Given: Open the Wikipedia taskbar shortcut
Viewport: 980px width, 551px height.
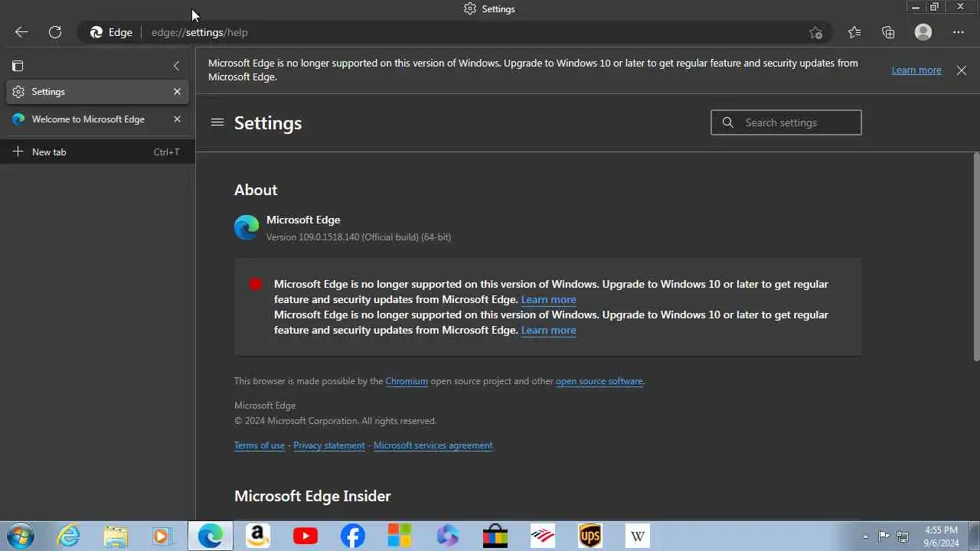Looking at the screenshot, I should 638,536.
